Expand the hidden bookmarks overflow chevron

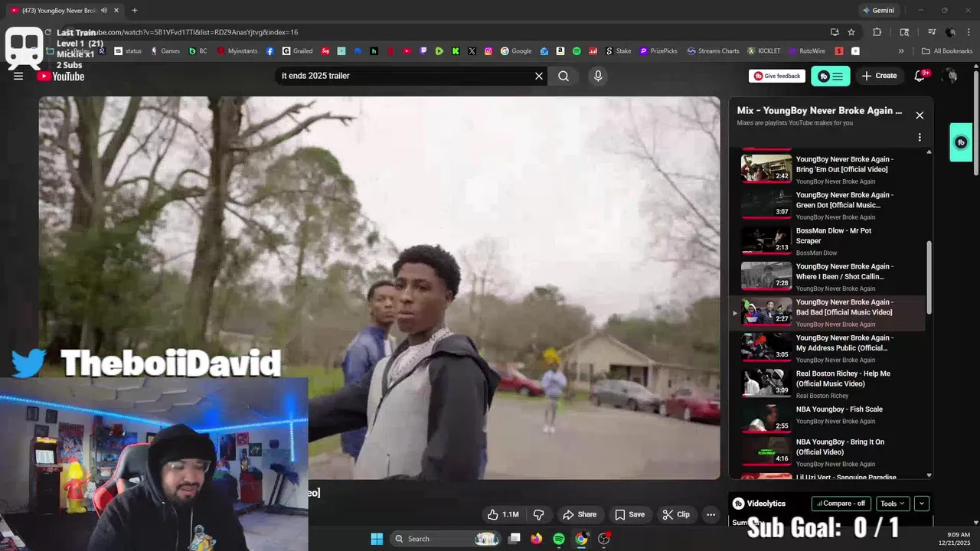(x=901, y=51)
